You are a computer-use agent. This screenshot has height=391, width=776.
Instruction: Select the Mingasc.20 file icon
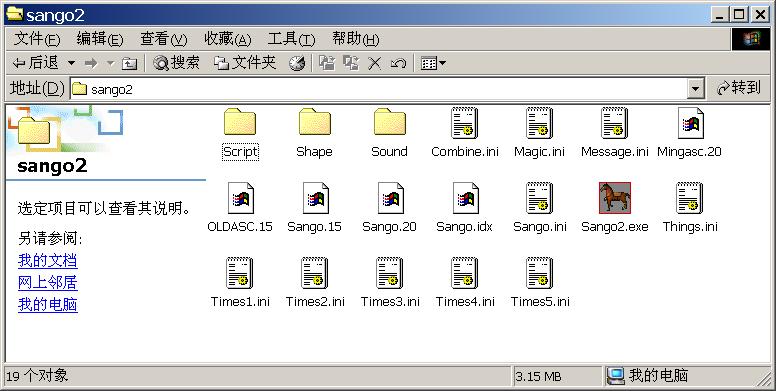(x=690, y=123)
